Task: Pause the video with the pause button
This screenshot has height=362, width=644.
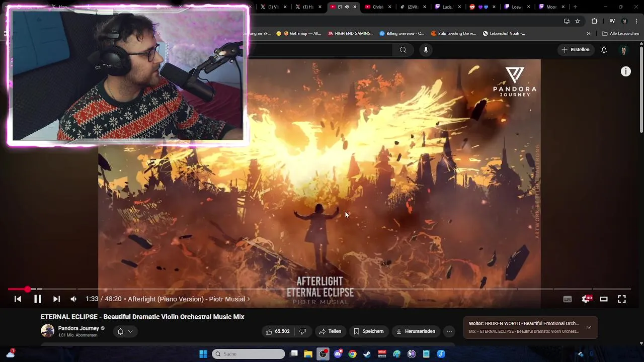Action: [37, 299]
